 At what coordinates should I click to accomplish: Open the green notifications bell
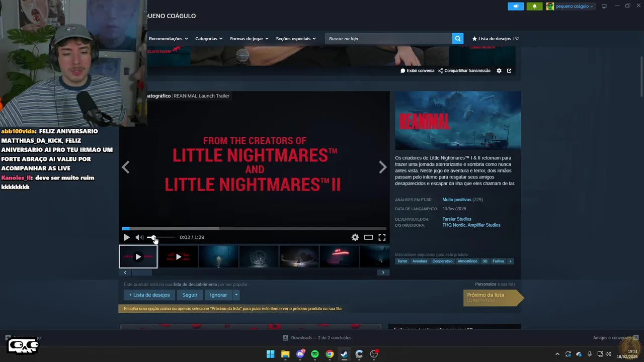tap(534, 6)
